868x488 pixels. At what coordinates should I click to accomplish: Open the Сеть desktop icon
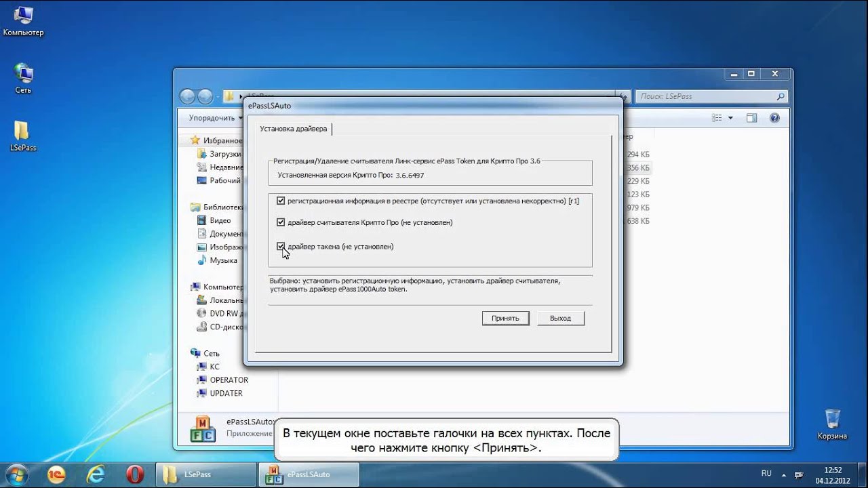click(x=23, y=79)
